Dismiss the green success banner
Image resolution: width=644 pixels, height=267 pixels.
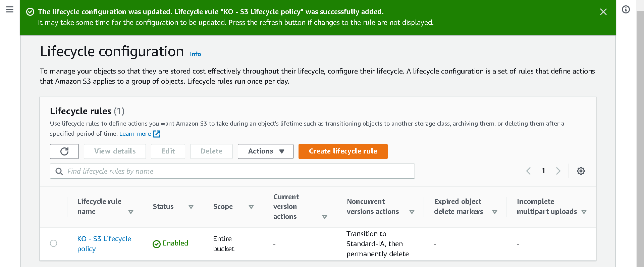603,12
